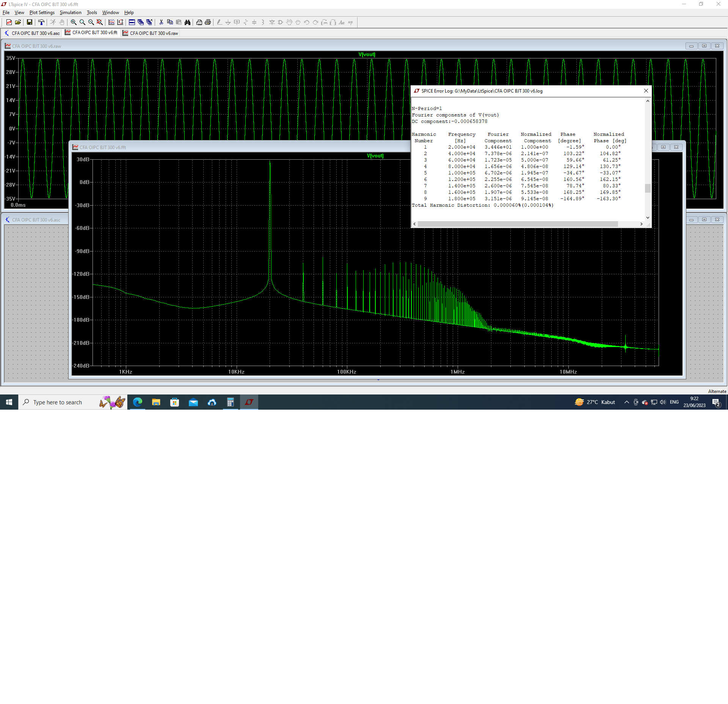Click the Zoom In magnifier icon
This screenshot has width=728, height=704.
[74, 22]
